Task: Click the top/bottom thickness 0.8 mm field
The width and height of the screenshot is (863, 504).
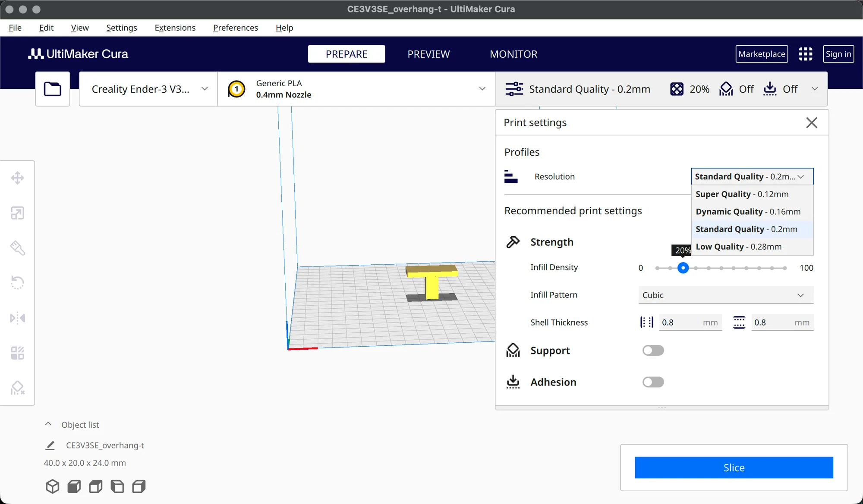Action: click(x=782, y=322)
